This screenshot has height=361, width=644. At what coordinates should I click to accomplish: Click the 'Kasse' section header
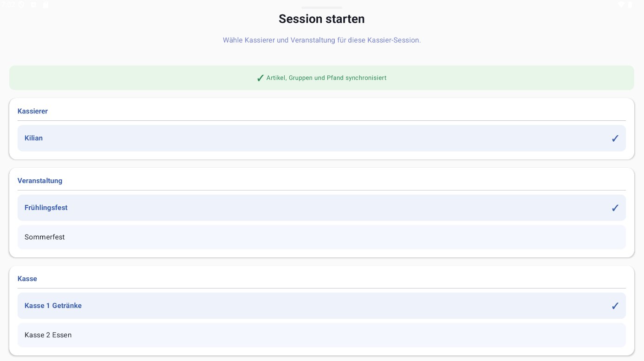pyautogui.click(x=27, y=279)
